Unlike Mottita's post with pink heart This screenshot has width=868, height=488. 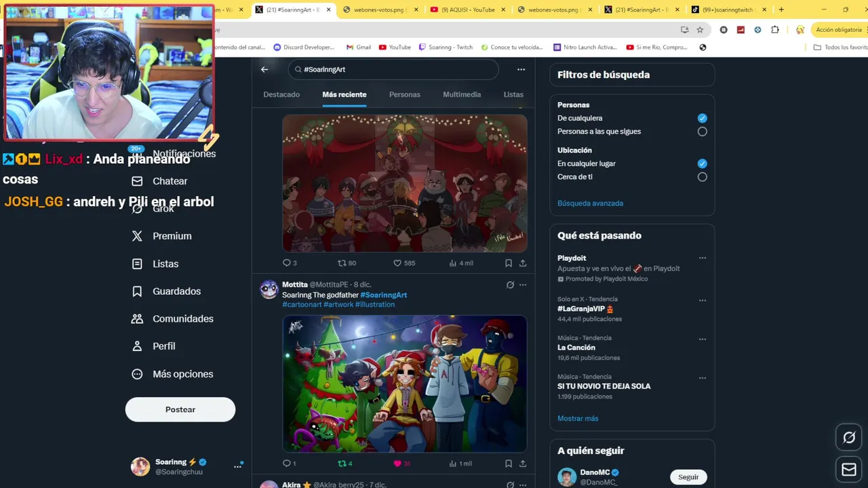[402, 464]
